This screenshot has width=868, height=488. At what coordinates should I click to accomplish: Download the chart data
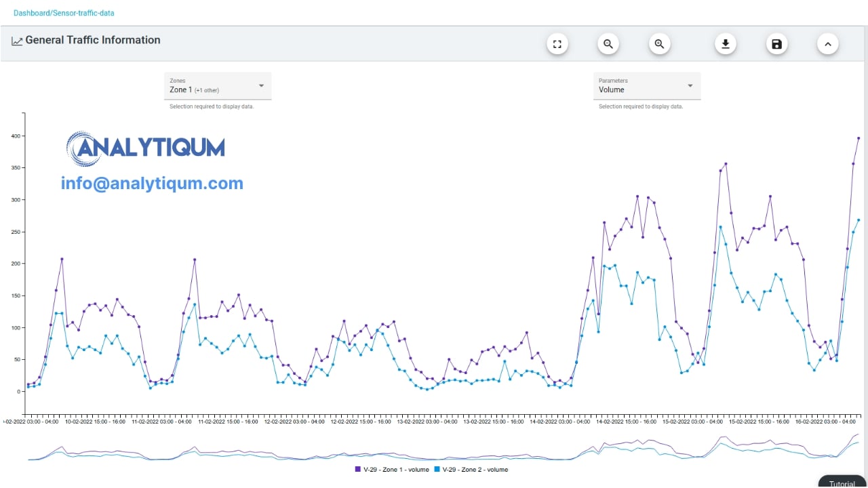[x=725, y=45]
